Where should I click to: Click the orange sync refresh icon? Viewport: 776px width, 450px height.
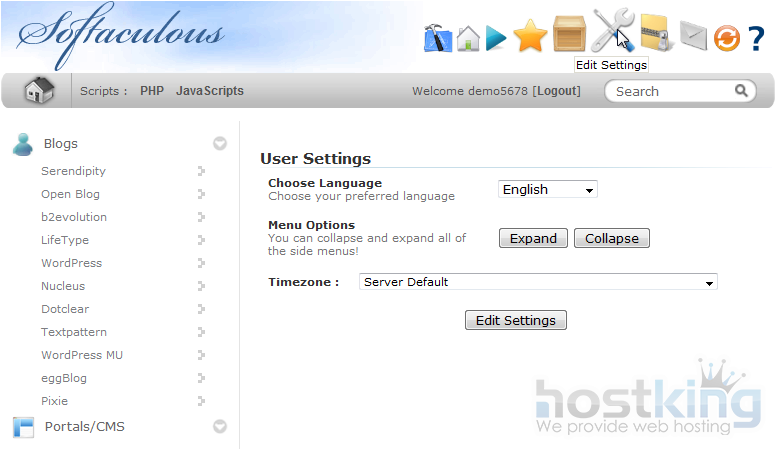(726, 38)
